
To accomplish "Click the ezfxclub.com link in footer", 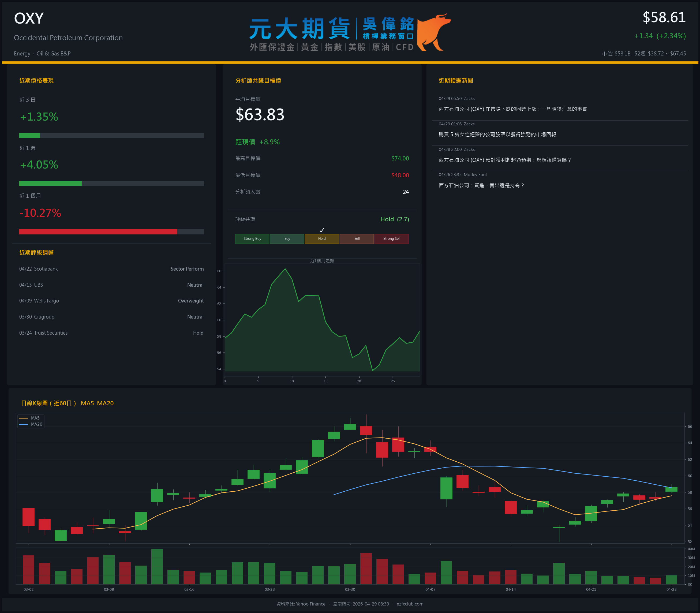I will [x=410, y=604].
